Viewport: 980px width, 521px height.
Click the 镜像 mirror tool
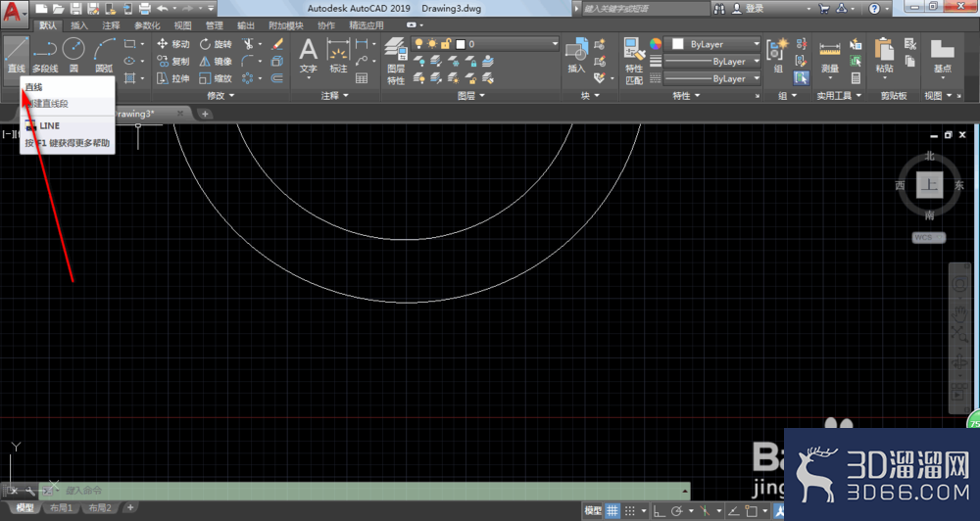click(x=216, y=62)
